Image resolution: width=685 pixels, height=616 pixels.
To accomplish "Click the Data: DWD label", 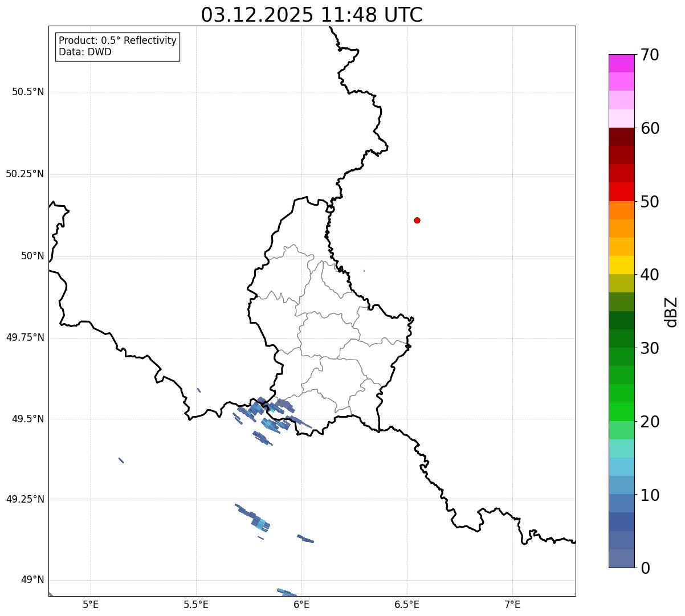I will (85, 52).
